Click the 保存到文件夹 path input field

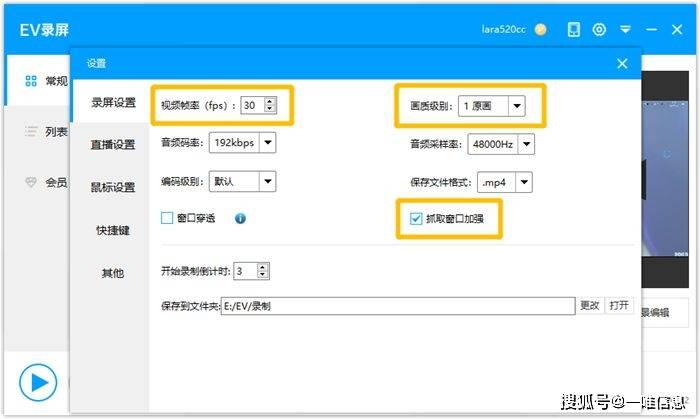pyautogui.click(x=397, y=306)
